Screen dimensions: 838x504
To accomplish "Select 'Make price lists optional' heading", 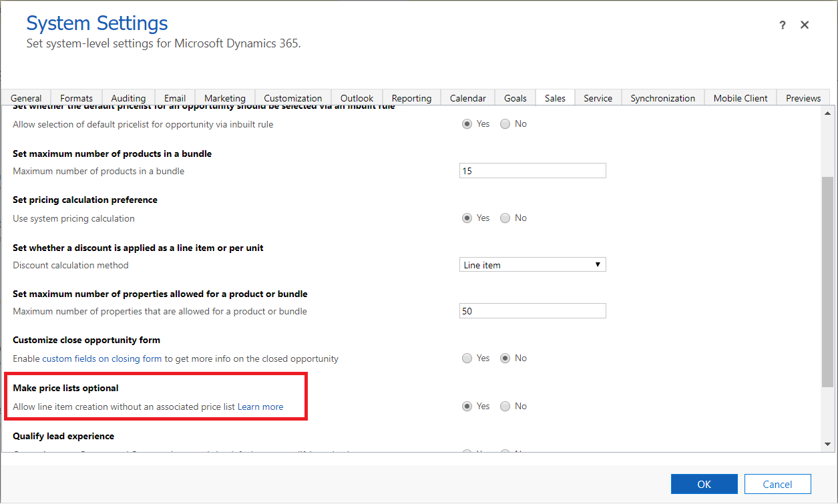I will point(65,388).
